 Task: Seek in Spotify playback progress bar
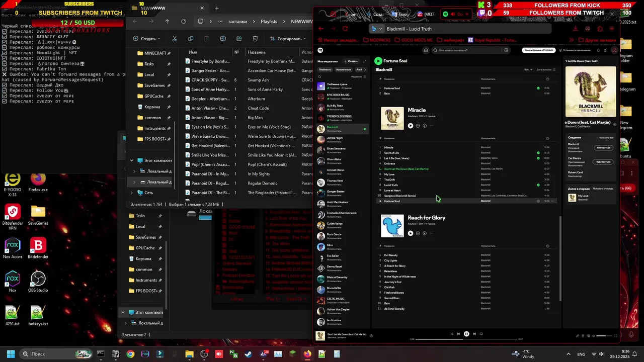click(x=466, y=339)
